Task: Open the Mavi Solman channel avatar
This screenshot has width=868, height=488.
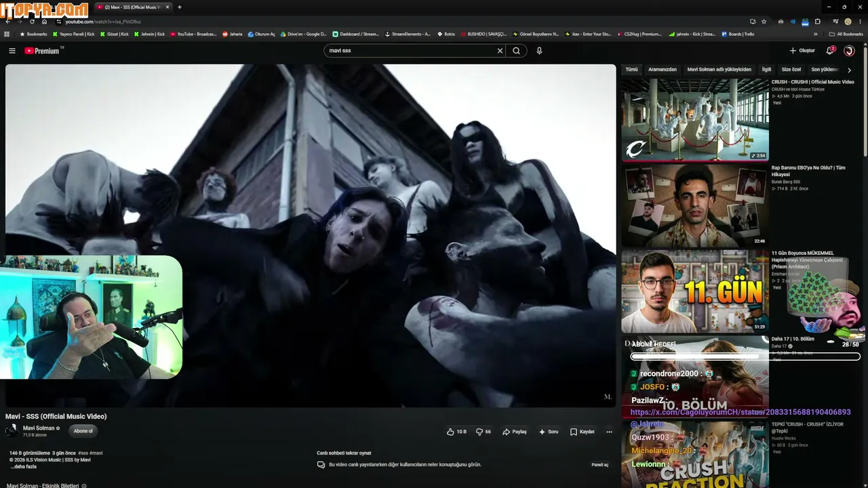Action: coord(12,431)
